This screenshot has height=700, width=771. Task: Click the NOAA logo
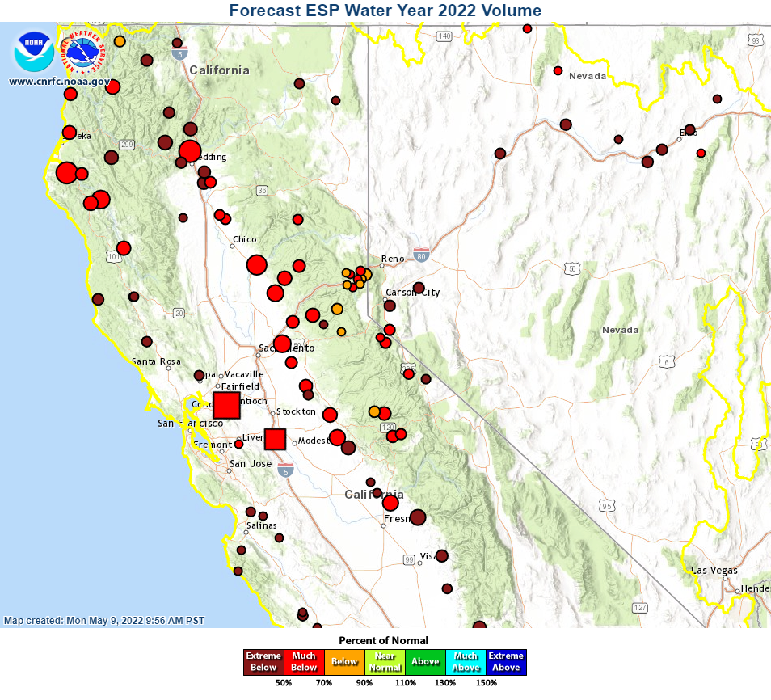coord(33,52)
